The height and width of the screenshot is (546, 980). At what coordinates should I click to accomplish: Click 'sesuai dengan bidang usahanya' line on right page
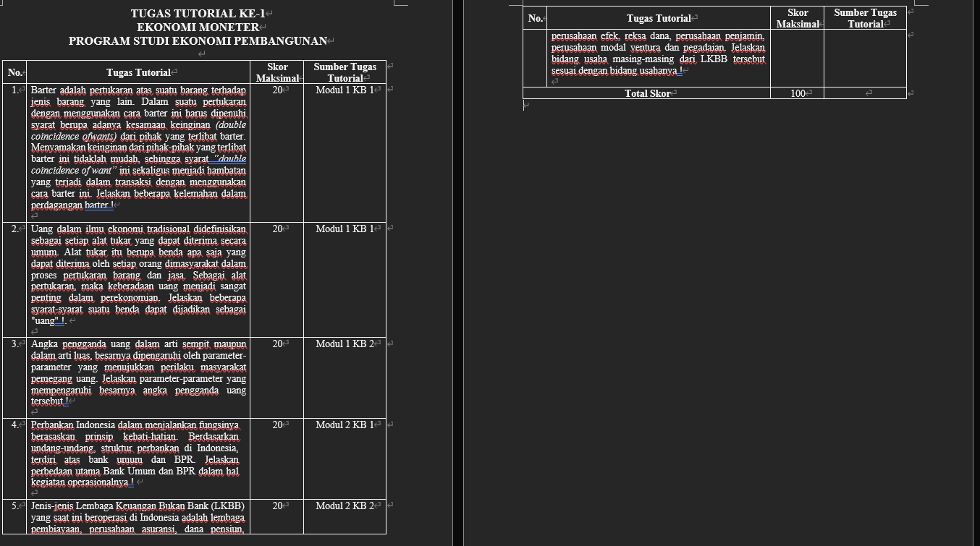click(x=616, y=71)
